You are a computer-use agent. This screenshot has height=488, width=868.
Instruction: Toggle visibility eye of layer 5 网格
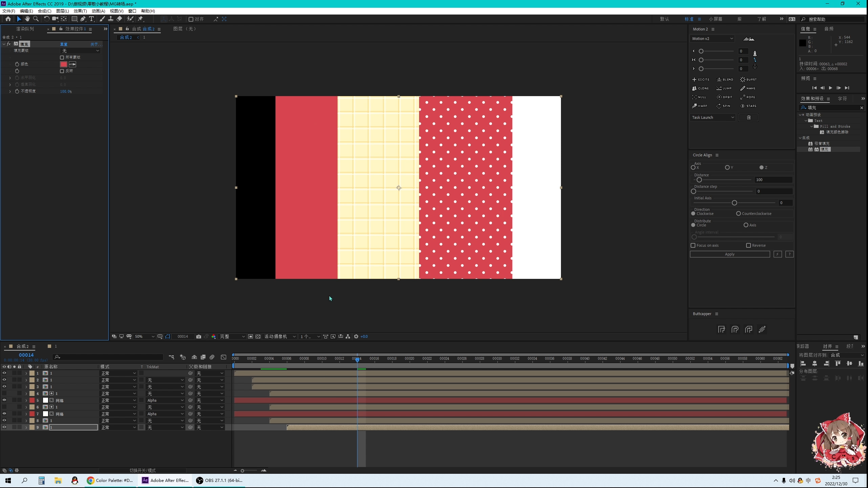(4, 400)
